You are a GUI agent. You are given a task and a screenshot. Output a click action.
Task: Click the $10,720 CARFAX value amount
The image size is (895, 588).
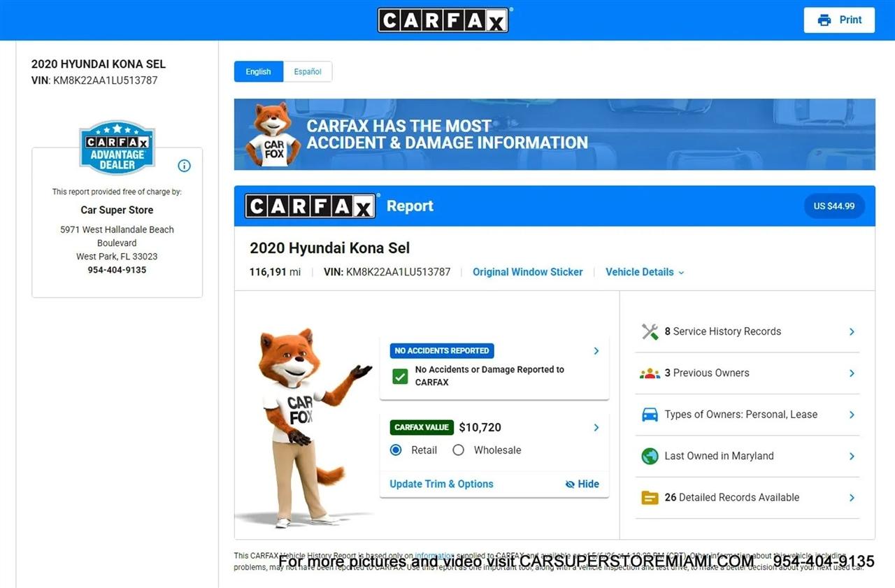(480, 427)
